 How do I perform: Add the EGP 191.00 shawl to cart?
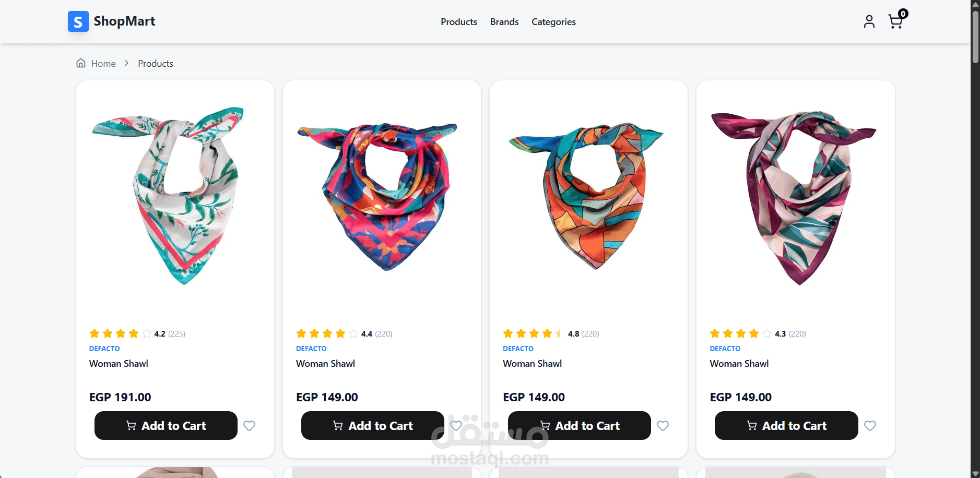pyautogui.click(x=166, y=426)
